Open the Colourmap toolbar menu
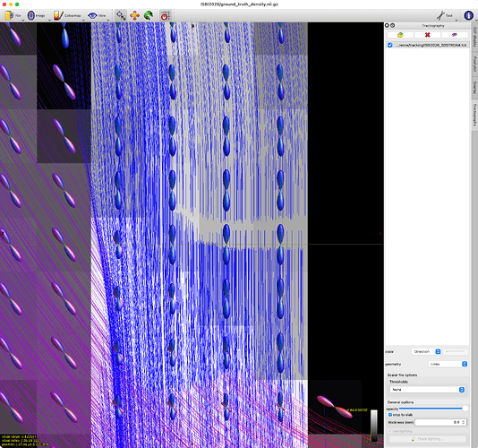The height and width of the screenshot is (448, 478). [67, 15]
